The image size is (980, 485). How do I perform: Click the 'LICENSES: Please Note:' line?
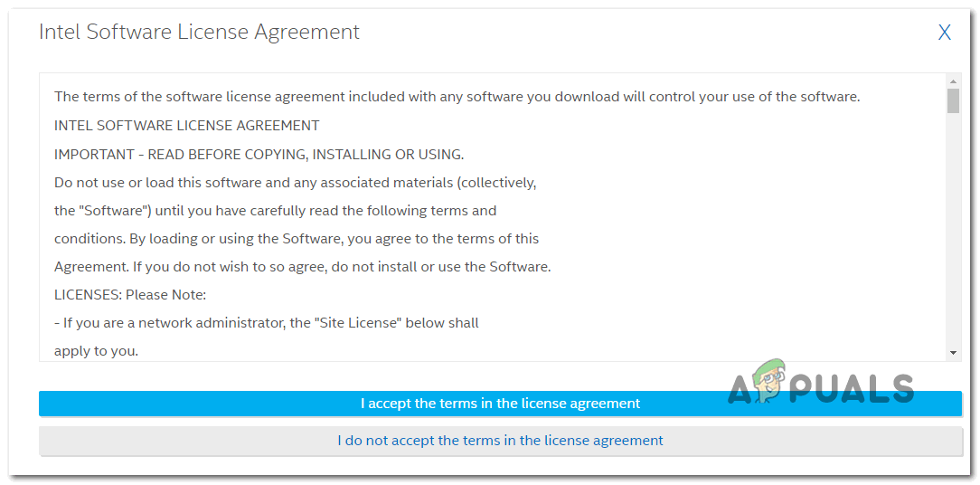(130, 294)
